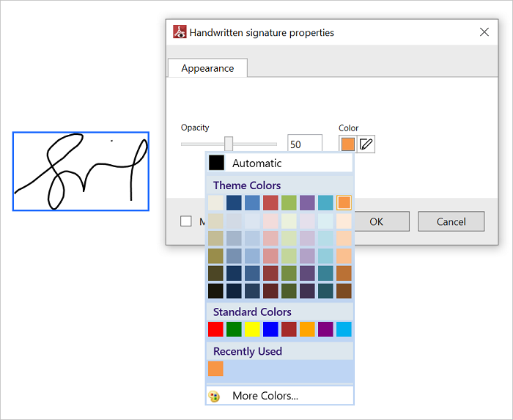513x420 pixels.
Task: Close the Handwritten signature properties dialog
Action: pyautogui.click(x=484, y=32)
